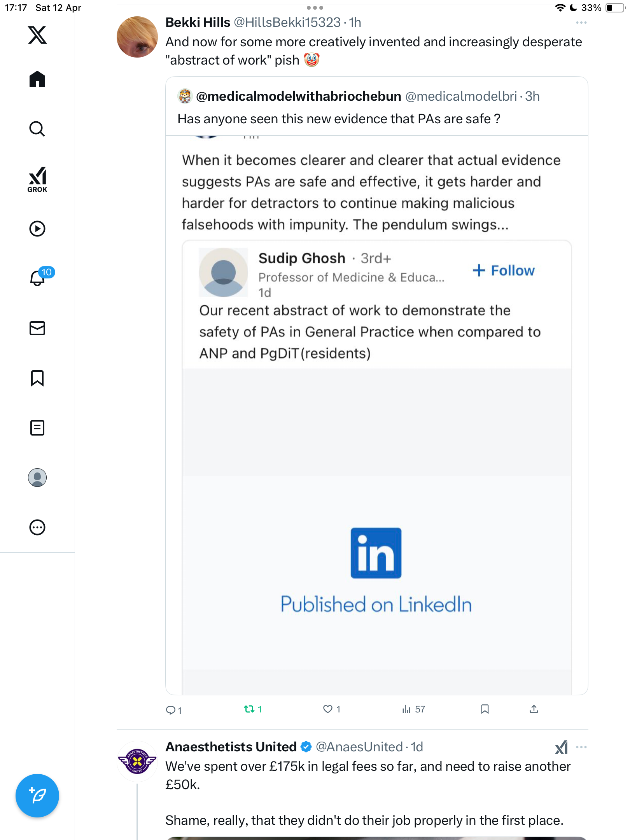This screenshot has width=630, height=840.
Task: Open the video play icon in sidebar
Action: [x=37, y=229]
